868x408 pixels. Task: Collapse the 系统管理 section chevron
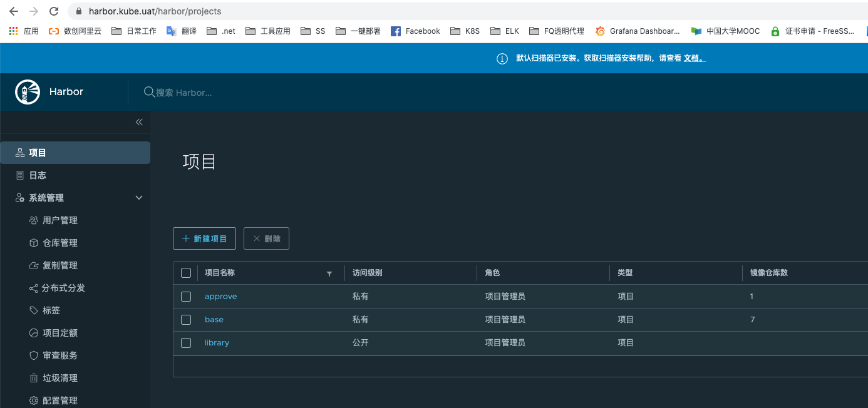point(139,198)
